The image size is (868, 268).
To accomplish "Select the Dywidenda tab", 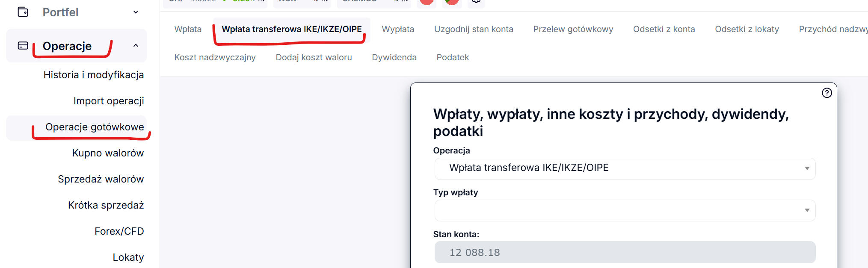I will click(x=394, y=57).
